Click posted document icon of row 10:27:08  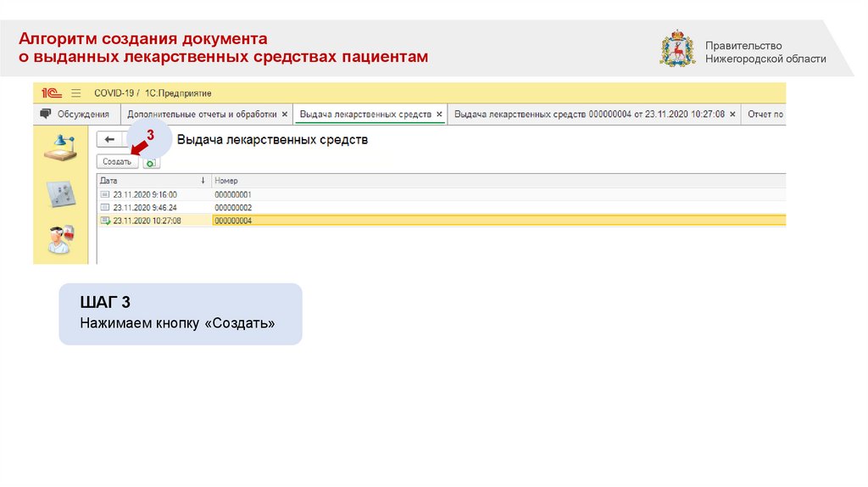pos(104,221)
